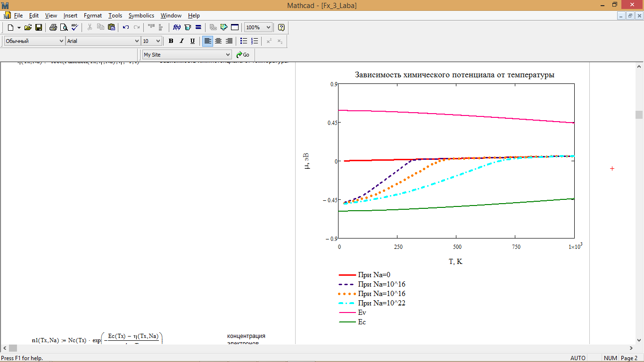This screenshot has width=644, height=362.
Task: Open the font size 10 dropdown
Action: (158, 41)
